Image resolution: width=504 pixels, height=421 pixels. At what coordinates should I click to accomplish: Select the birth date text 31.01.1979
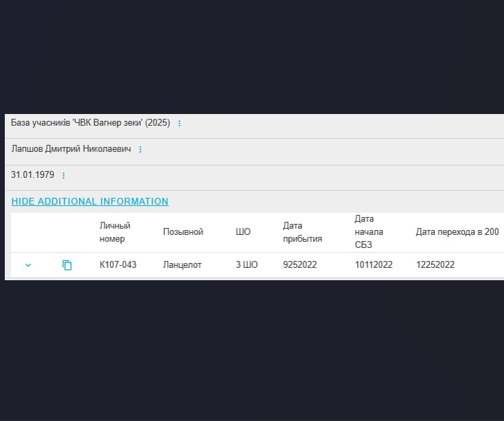[x=32, y=175]
